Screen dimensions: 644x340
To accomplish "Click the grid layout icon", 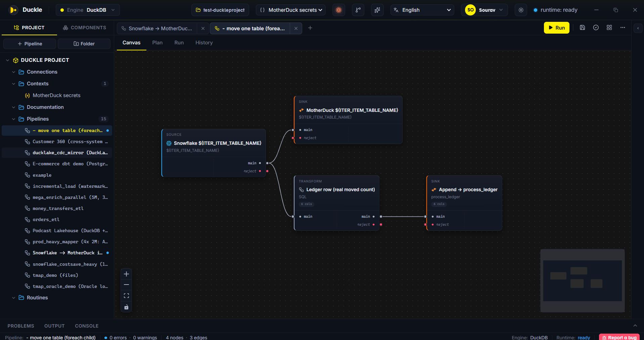I will [609, 28].
